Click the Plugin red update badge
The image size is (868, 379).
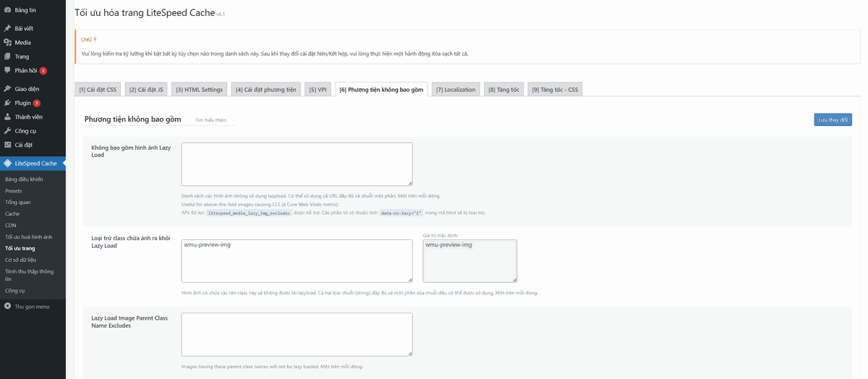36,103
